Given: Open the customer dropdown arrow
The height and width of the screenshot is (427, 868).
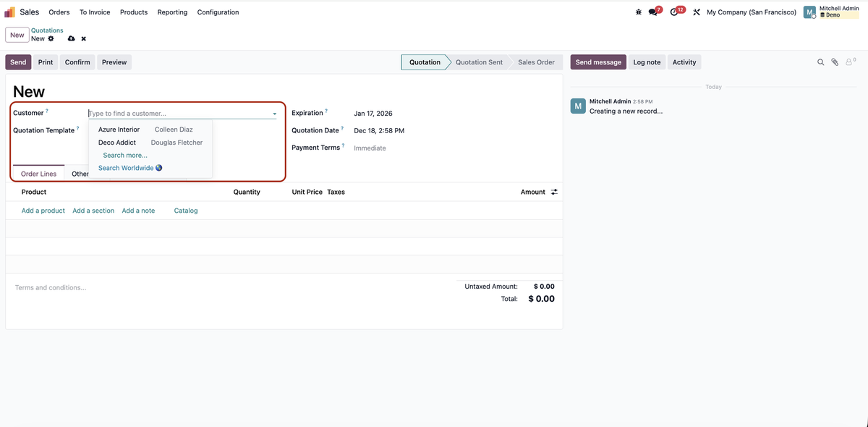Looking at the screenshot, I should click(x=274, y=114).
